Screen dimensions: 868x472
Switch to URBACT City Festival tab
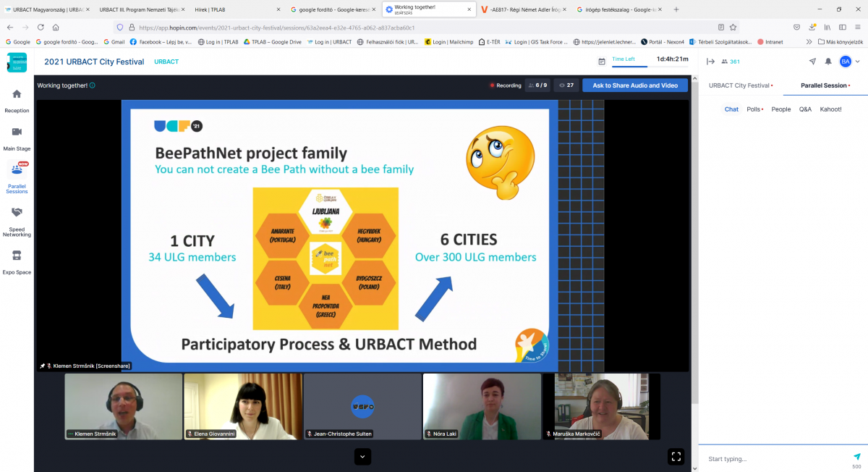741,85
